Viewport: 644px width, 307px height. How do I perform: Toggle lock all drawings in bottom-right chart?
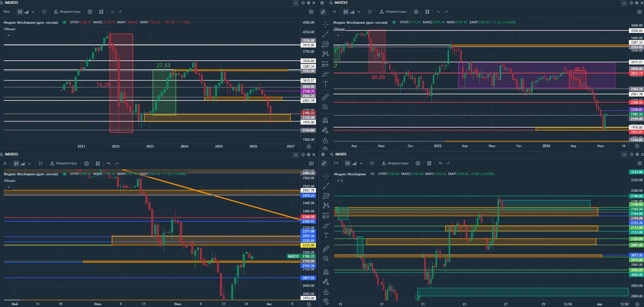point(326,292)
